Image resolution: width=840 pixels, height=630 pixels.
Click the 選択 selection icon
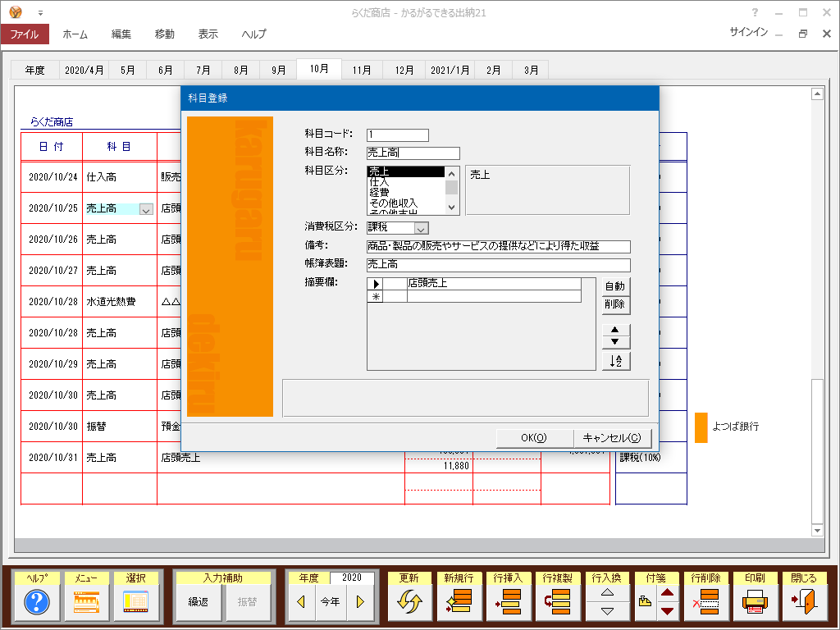click(135, 602)
